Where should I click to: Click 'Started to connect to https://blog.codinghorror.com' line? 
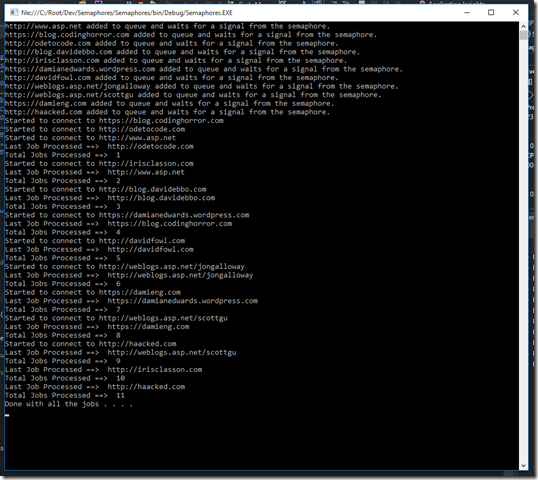[114, 120]
